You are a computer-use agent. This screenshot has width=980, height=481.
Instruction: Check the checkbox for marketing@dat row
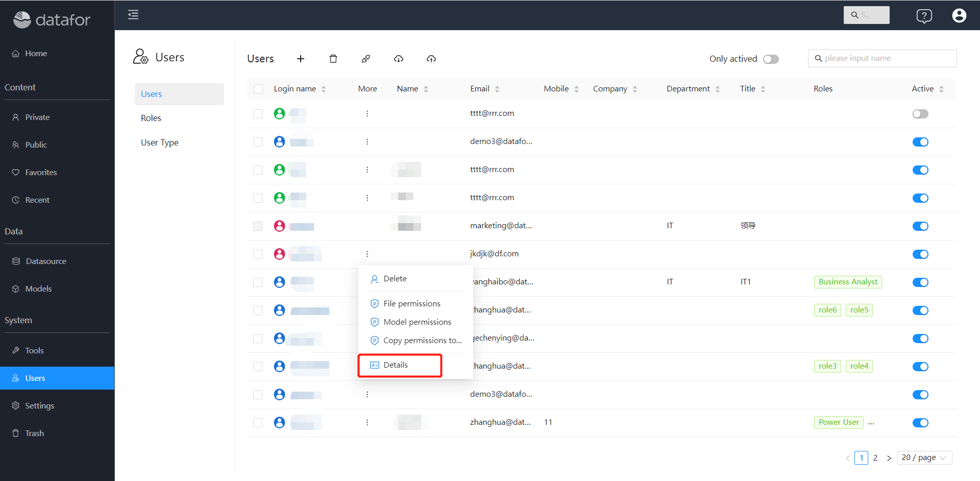pos(258,226)
